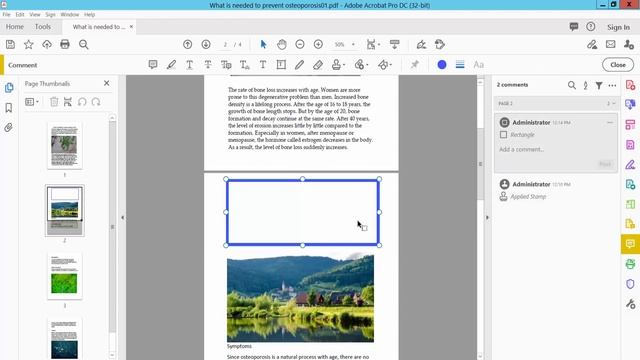Open the Attachments side panel

pos(9,128)
